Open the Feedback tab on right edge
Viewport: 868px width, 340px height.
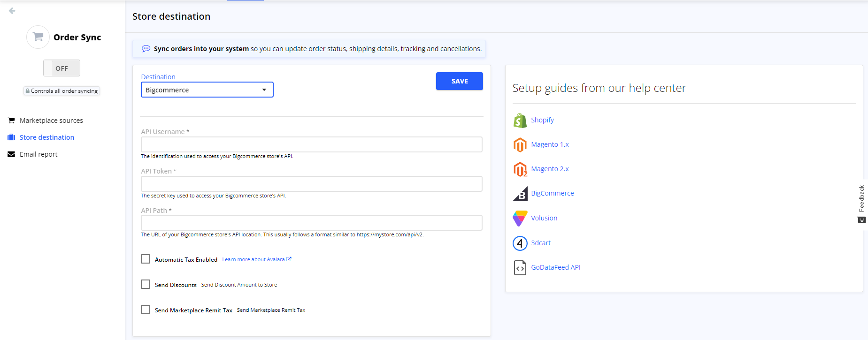point(861,204)
